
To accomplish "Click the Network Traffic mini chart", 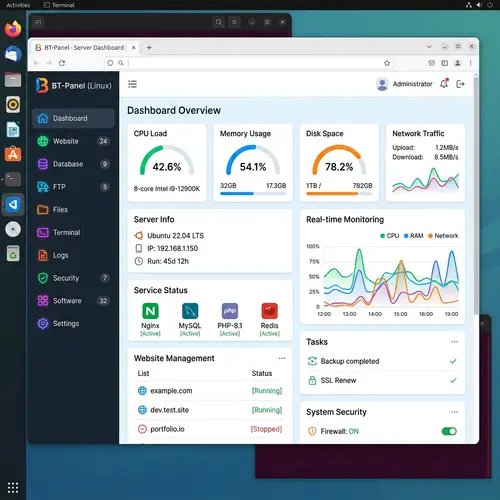I will tap(425, 180).
